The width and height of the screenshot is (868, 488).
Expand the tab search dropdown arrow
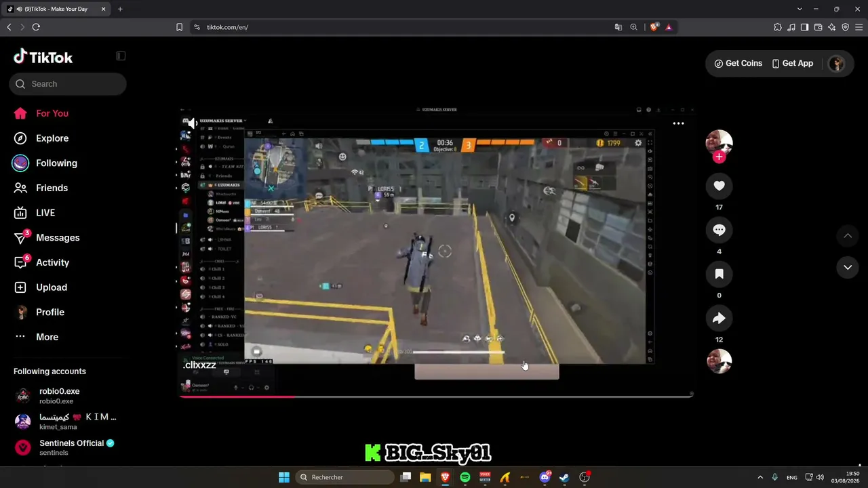coord(800,9)
